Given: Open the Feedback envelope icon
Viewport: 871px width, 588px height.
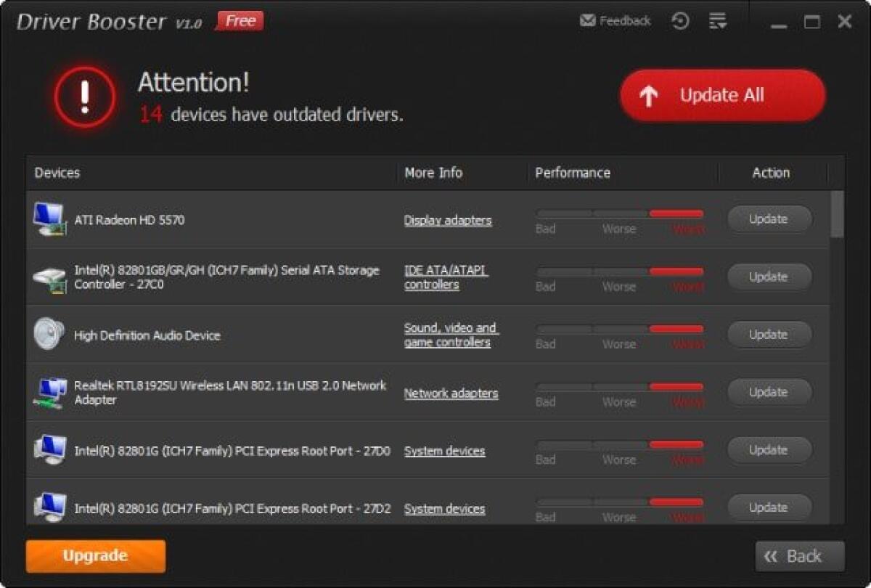Looking at the screenshot, I should click(585, 20).
